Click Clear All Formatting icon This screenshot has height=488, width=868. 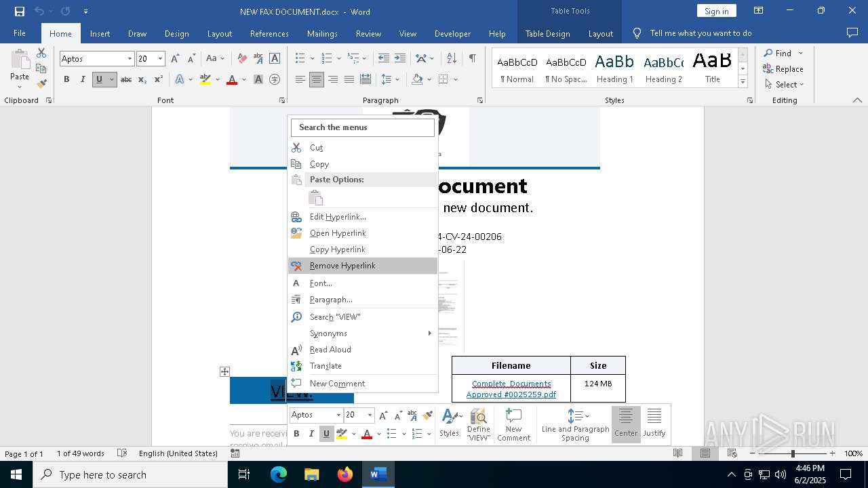click(242, 59)
